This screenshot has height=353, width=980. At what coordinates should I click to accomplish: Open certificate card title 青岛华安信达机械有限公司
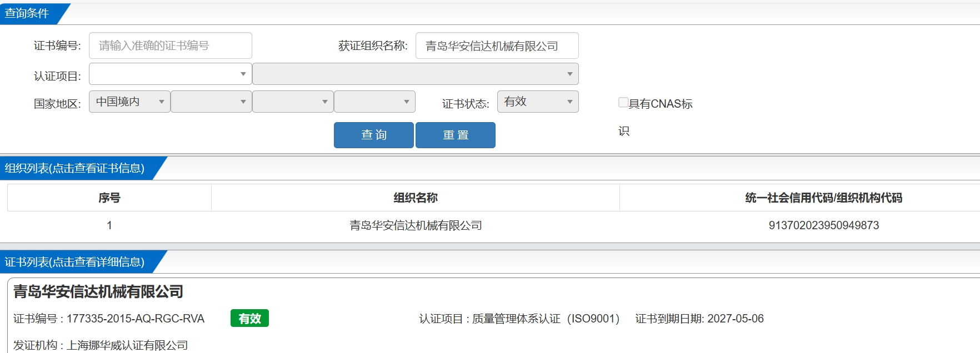98,291
